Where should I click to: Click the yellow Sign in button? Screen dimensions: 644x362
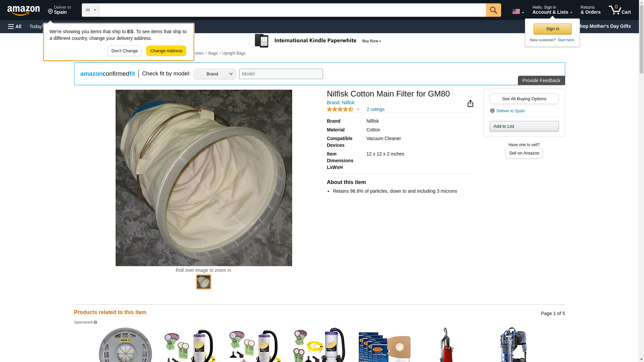point(552,29)
